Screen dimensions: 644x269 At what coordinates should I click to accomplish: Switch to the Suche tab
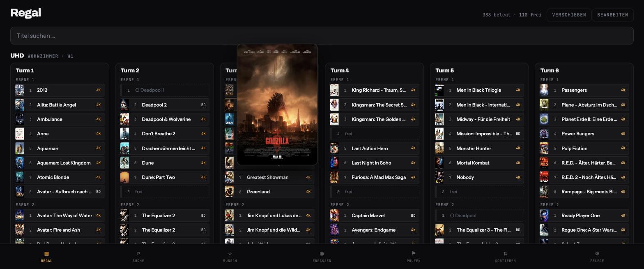click(x=138, y=257)
